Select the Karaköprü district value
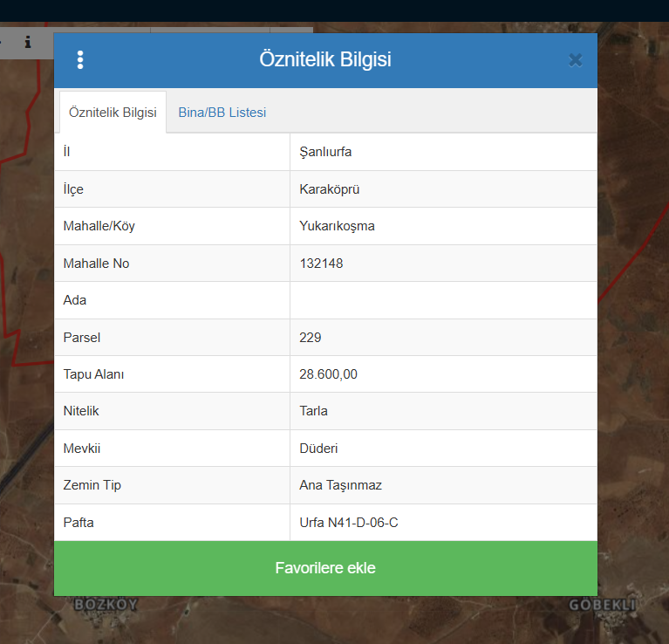Image resolution: width=669 pixels, height=644 pixels. click(x=329, y=189)
